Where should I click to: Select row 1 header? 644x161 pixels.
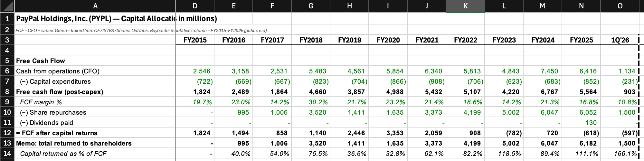pos(7,19)
